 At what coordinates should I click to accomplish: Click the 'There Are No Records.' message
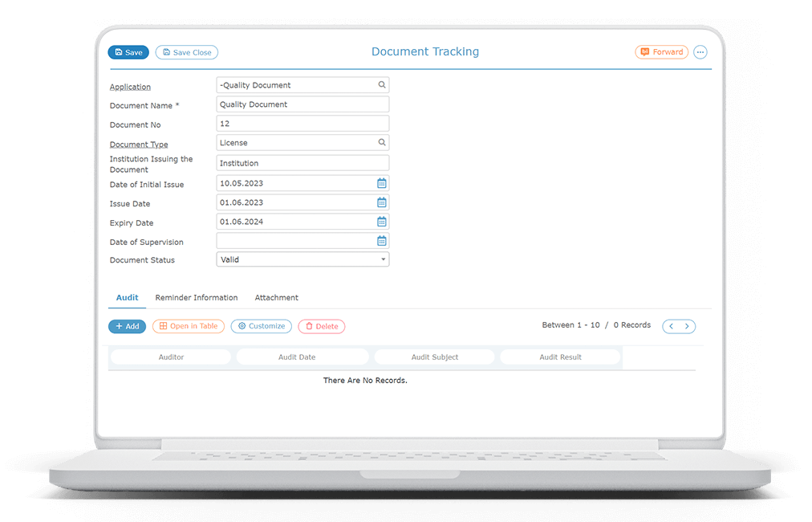coord(365,381)
